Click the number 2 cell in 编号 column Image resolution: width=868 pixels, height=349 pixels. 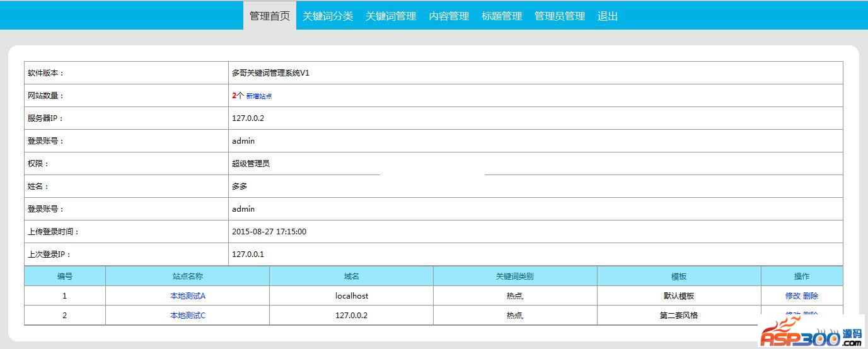point(65,315)
